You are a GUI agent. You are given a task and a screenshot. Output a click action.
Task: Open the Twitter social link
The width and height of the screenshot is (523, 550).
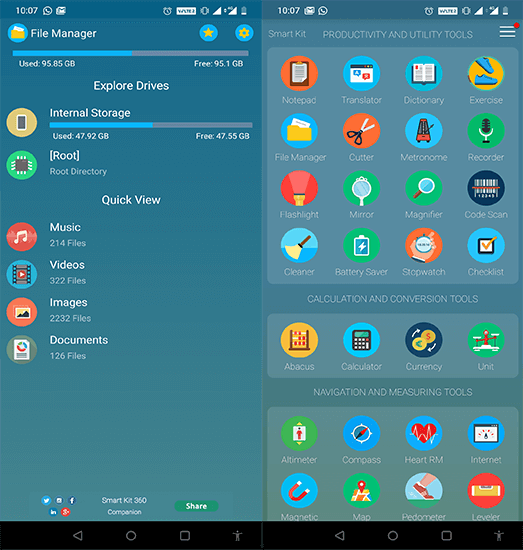pyautogui.click(x=46, y=500)
